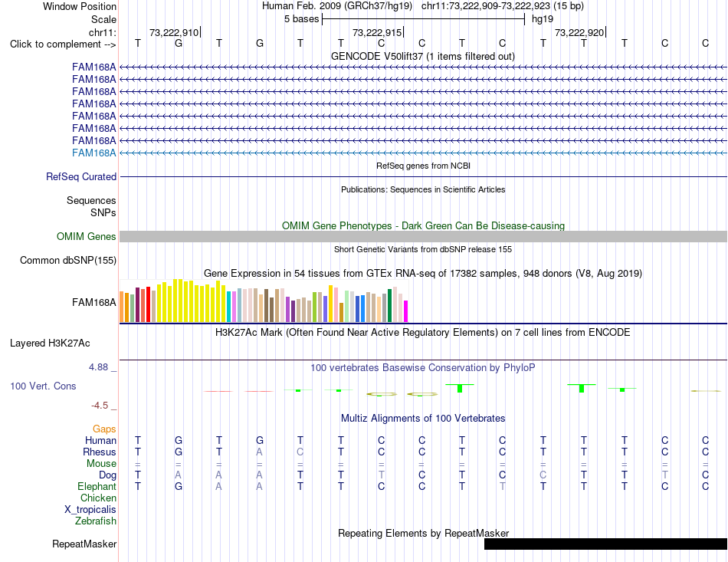Click the SNPs track label
This screenshot has height=562, width=728.
pyautogui.click(x=103, y=212)
